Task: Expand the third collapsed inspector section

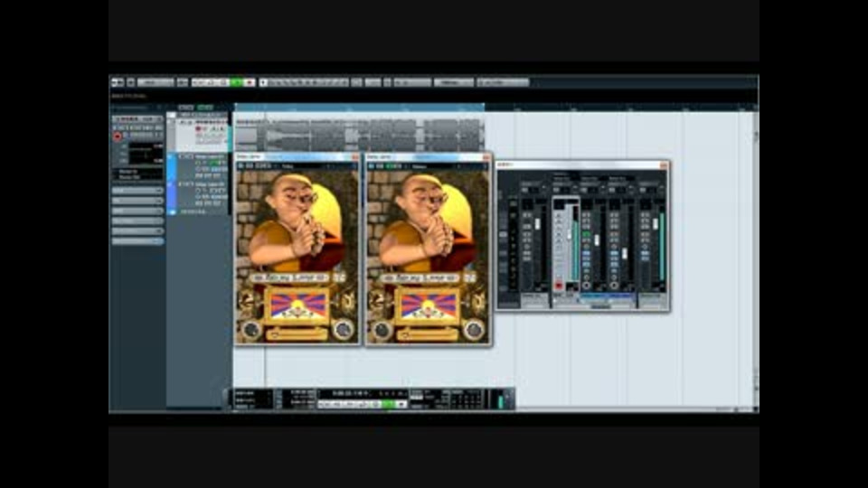Action: click(137, 211)
